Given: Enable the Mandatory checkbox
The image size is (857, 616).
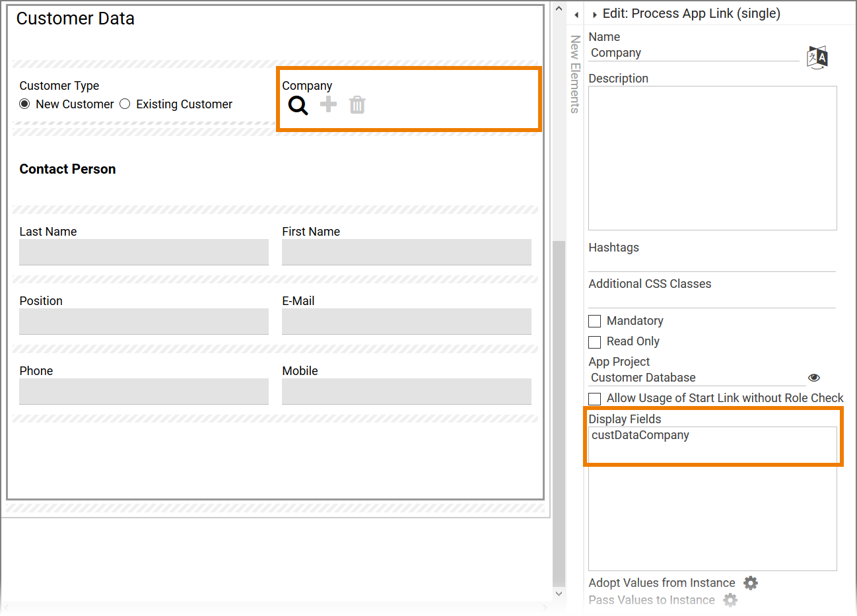Looking at the screenshot, I should 595,322.
